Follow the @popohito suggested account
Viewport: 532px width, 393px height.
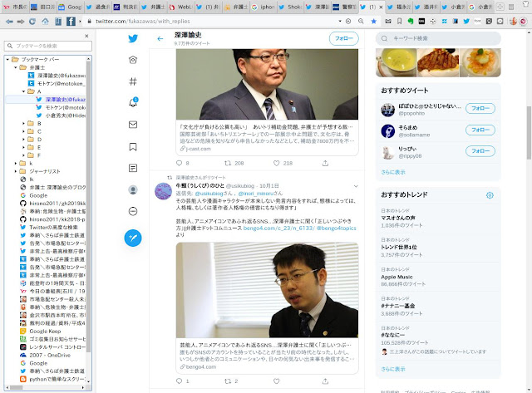click(x=480, y=109)
